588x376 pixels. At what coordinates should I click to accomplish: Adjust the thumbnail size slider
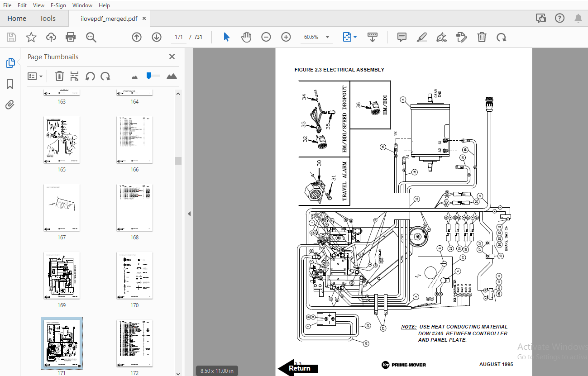[148, 76]
